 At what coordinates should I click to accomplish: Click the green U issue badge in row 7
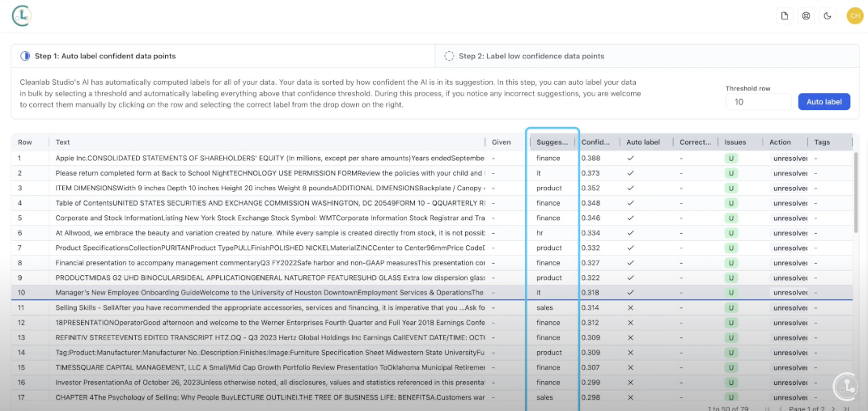pos(731,248)
